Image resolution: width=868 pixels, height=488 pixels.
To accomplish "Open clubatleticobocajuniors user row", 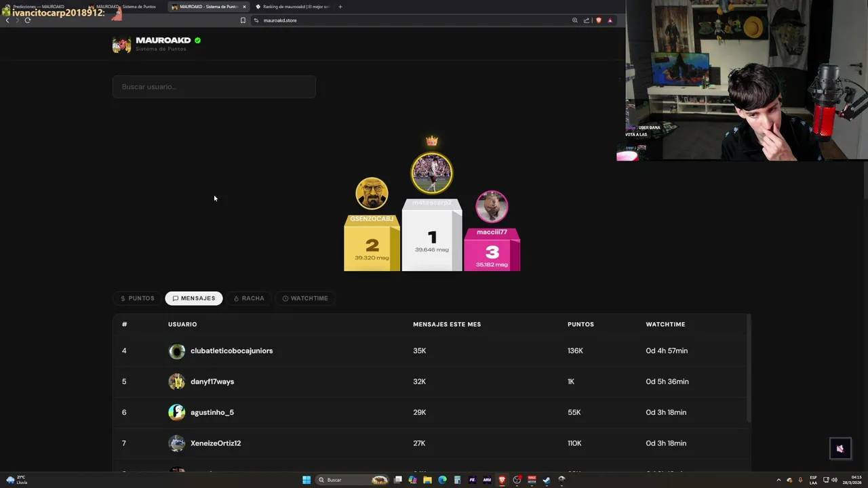I will click(431, 350).
